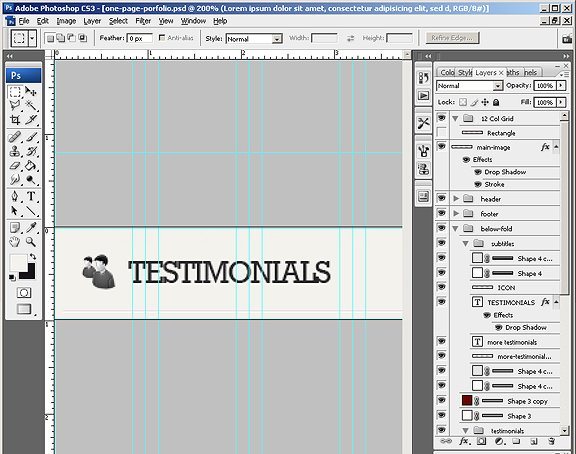Hide the header group
The height and width of the screenshot is (454, 576).
click(442, 198)
